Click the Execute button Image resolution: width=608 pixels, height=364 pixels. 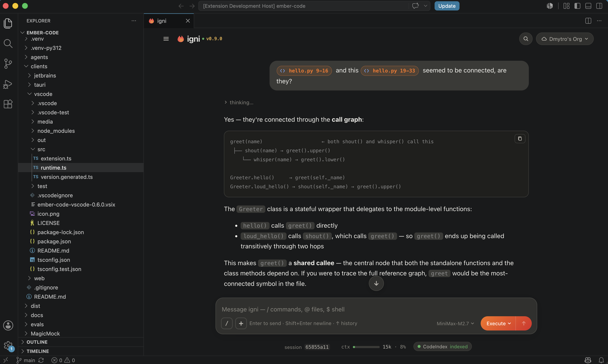tap(498, 323)
